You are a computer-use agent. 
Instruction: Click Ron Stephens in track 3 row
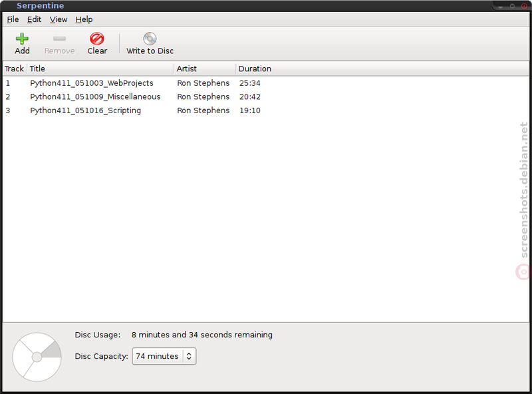pyautogui.click(x=203, y=110)
